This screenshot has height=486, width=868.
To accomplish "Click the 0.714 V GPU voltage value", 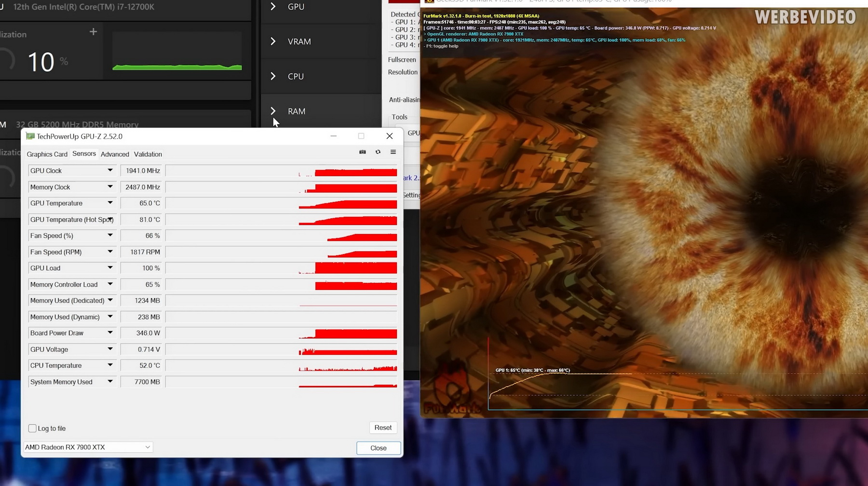I will (x=141, y=349).
